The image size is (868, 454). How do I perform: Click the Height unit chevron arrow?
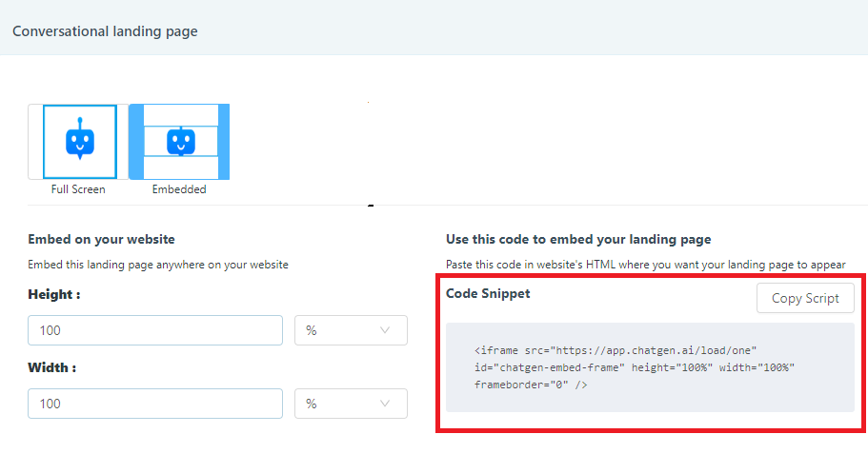click(x=385, y=330)
